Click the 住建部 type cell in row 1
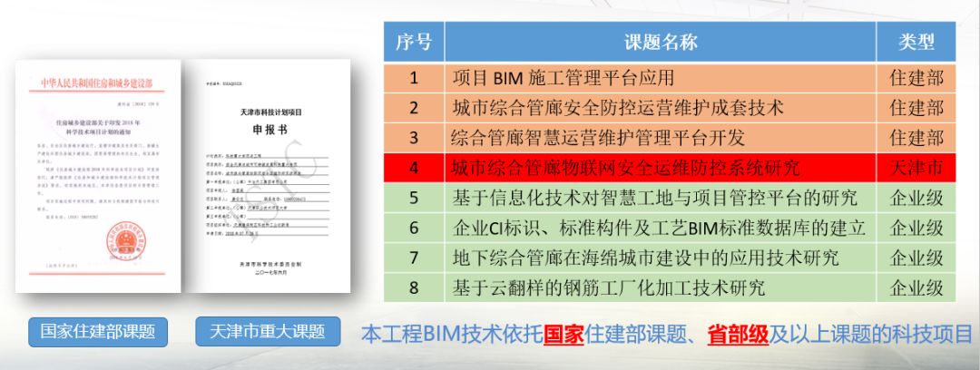Image resolution: width=980 pixels, height=370 pixels. (x=916, y=78)
